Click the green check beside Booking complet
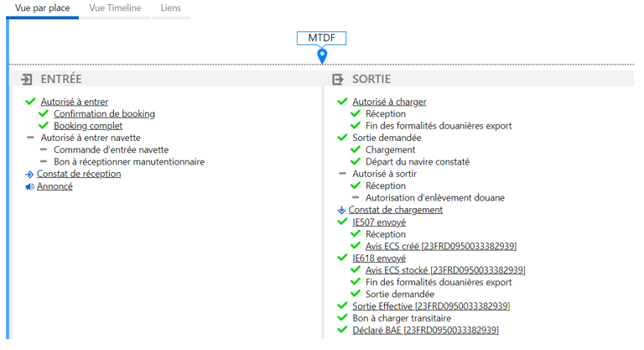 click(44, 125)
